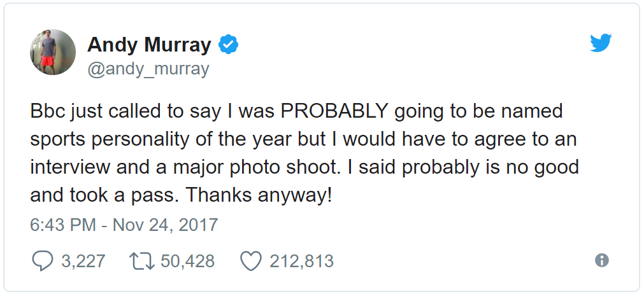Click the 212,813 likes count
Image resolution: width=644 pixels, height=299 pixels.
tap(301, 261)
